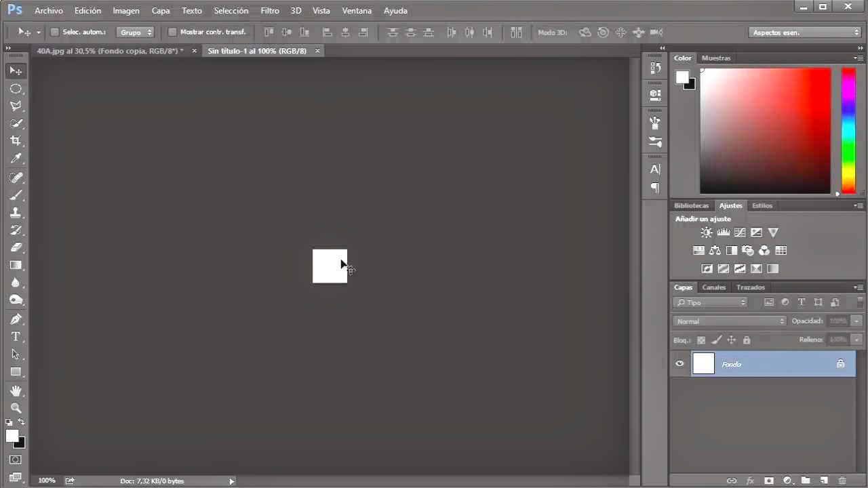Select the Eraser tool

(x=16, y=248)
